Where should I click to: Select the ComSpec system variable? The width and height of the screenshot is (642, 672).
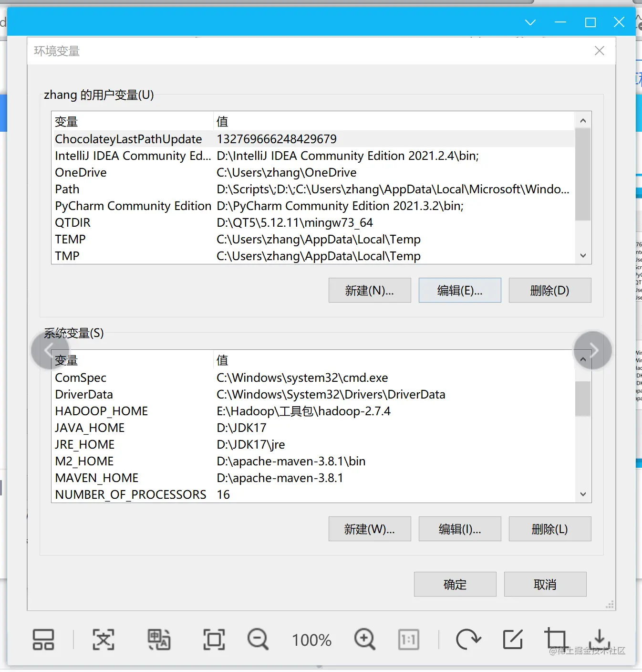click(x=313, y=378)
